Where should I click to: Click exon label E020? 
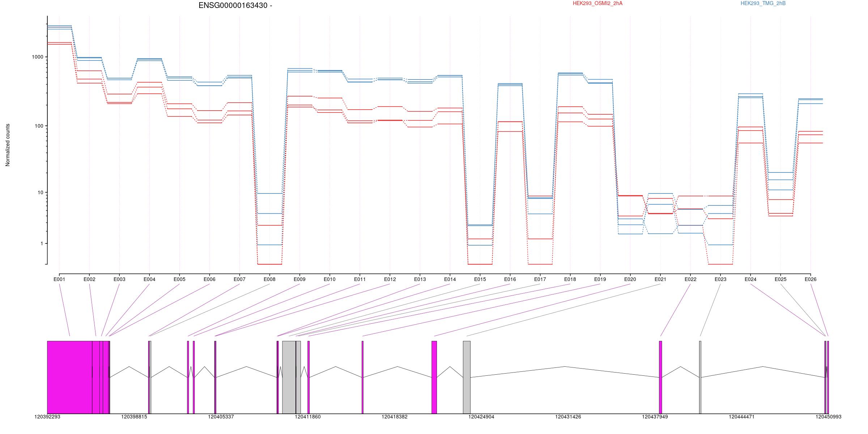630,279
